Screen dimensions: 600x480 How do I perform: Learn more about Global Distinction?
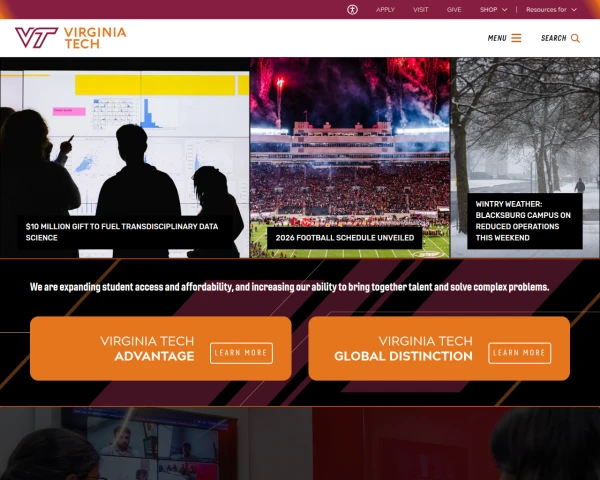[519, 353]
